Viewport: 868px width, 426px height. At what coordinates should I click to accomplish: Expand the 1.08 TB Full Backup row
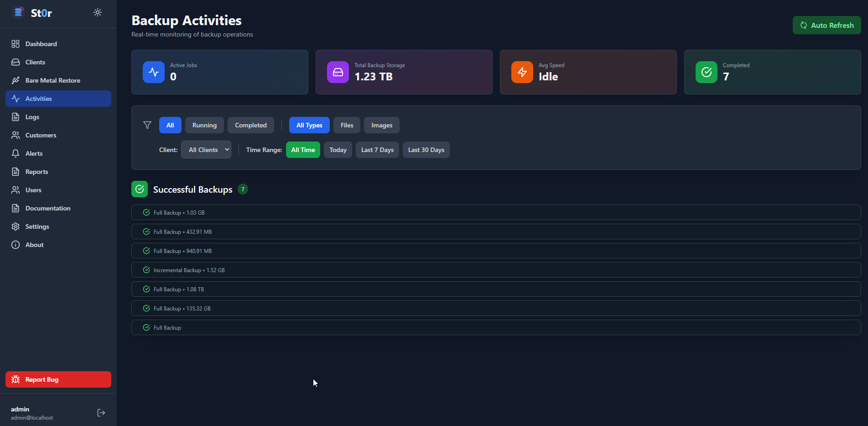tap(496, 289)
